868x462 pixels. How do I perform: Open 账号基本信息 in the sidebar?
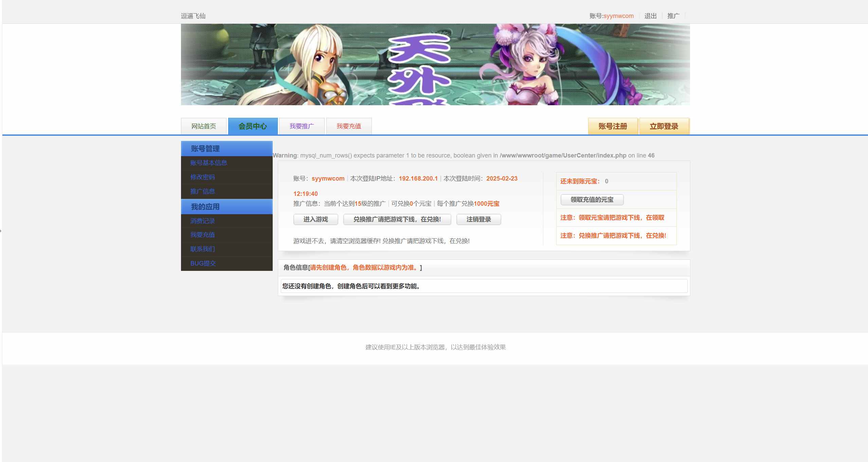209,163
